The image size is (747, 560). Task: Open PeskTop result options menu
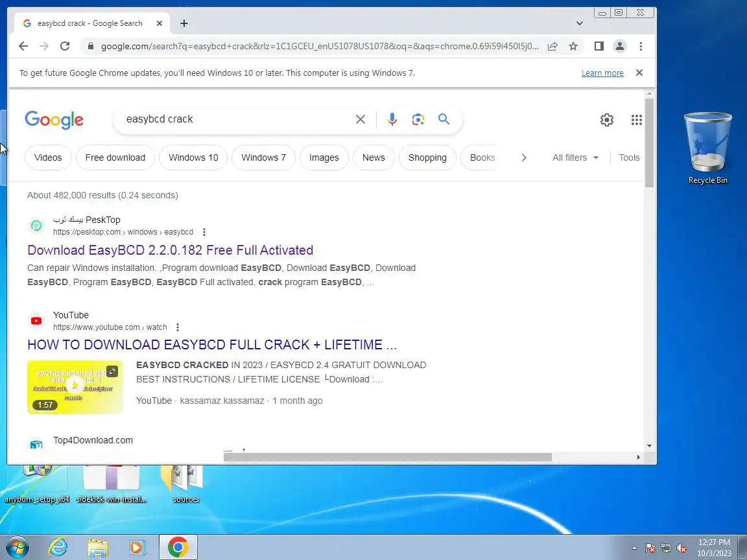pyautogui.click(x=204, y=232)
